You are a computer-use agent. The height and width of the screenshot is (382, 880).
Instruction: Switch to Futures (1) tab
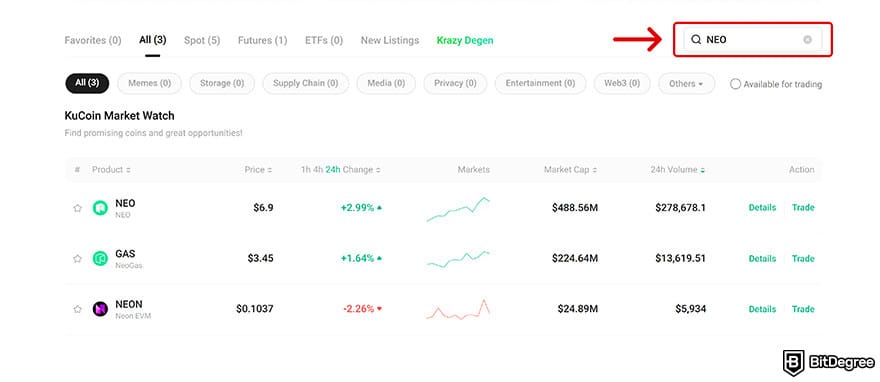(263, 40)
